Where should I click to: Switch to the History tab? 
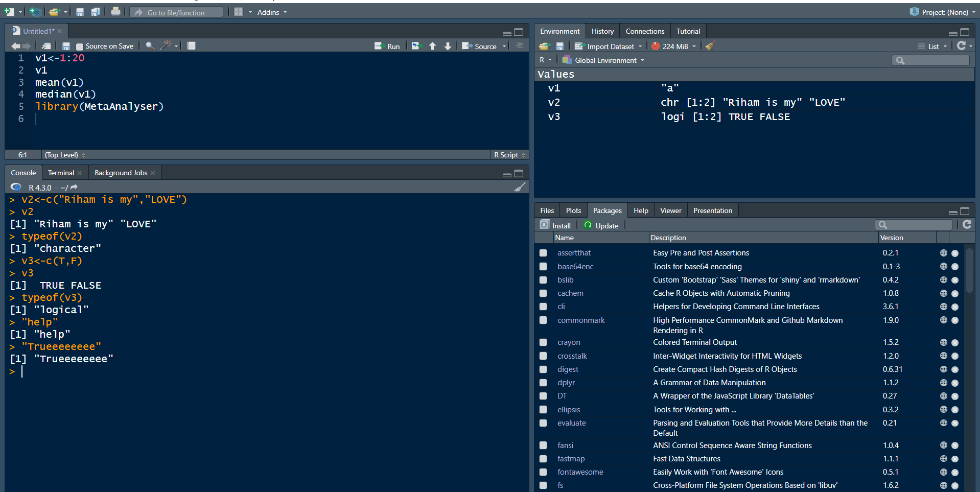click(x=602, y=31)
